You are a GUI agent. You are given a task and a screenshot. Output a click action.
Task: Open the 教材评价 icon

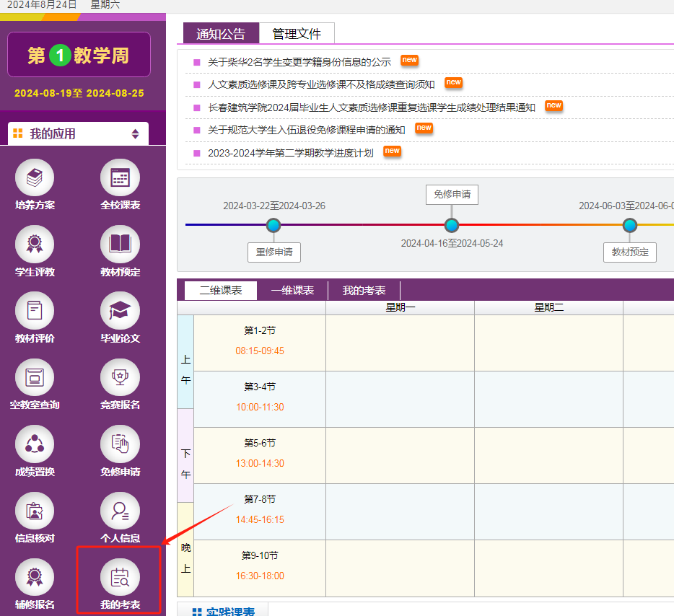pos(35,311)
